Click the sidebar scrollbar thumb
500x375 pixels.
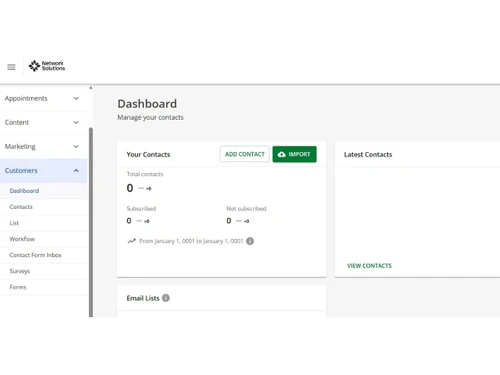pyautogui.click(x=91, y=222)
